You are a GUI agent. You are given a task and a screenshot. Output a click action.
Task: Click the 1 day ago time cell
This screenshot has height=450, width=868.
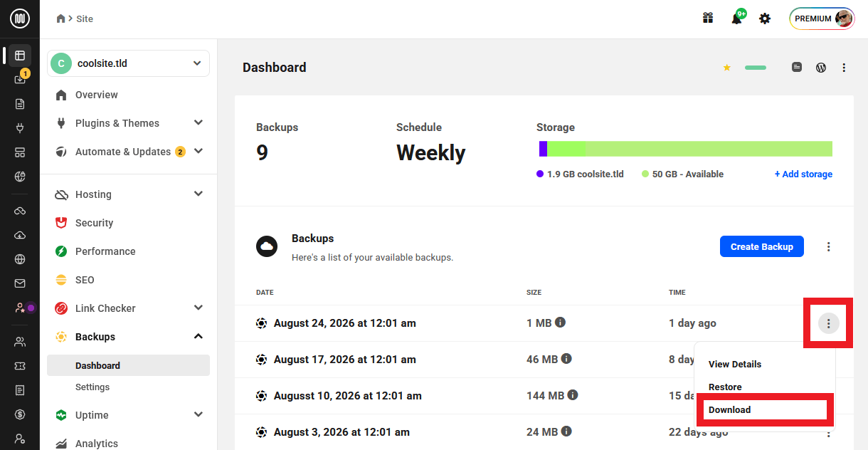(692, 323)
